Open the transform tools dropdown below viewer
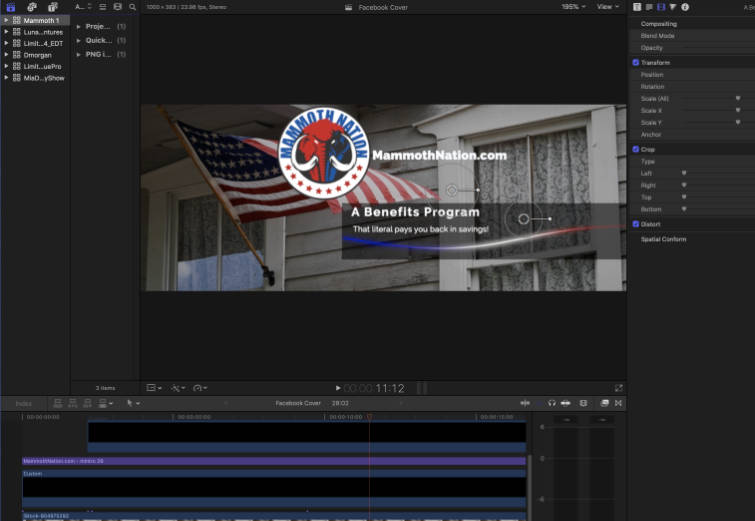The image size is (755, 521). click(x=154, y=388)
